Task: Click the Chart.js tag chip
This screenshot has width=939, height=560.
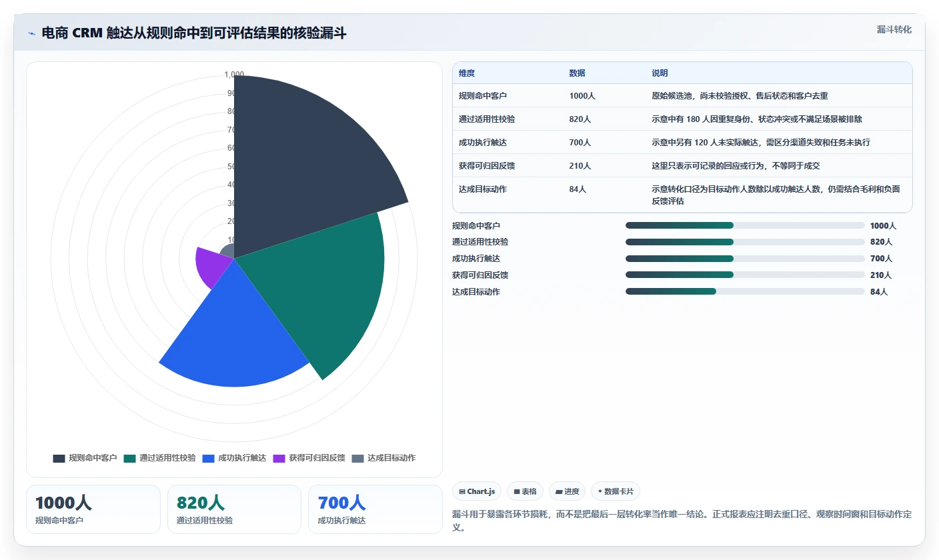Action: 477,491
